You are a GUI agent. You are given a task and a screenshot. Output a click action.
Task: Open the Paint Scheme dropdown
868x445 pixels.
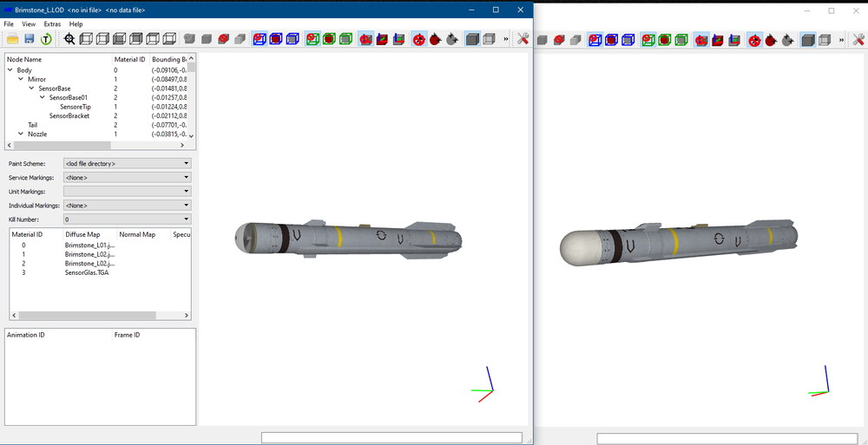pos(128,164)
